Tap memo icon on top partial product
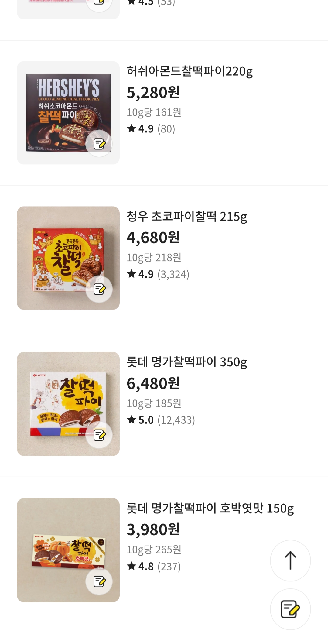Image resolution: width=328 pixels, height=644 pixels. point(99,3)
